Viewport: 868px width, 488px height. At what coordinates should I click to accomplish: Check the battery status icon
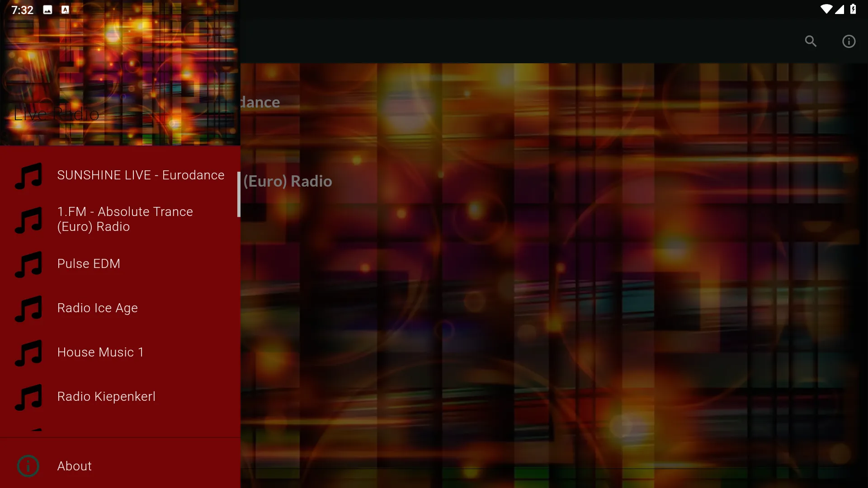click(853, 9)
